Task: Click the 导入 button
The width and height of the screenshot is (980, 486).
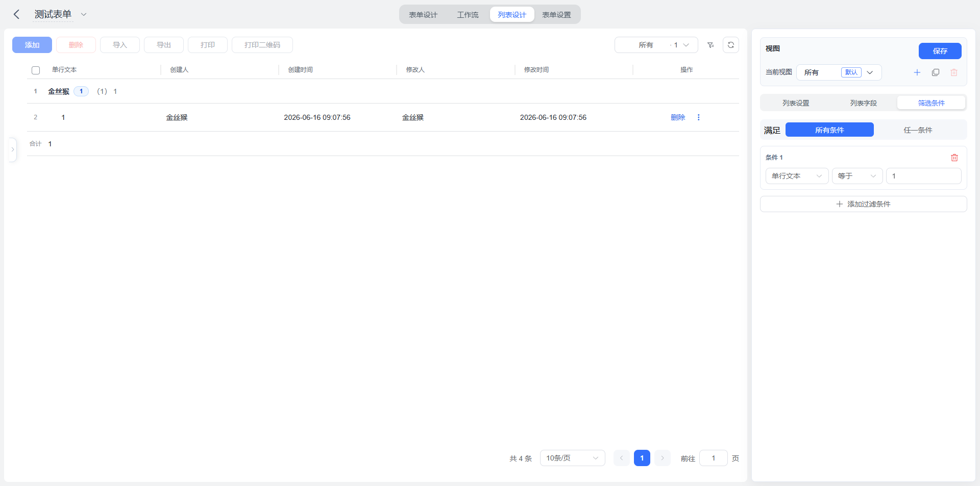Action: pyautogui.click(x=120, y=45)
